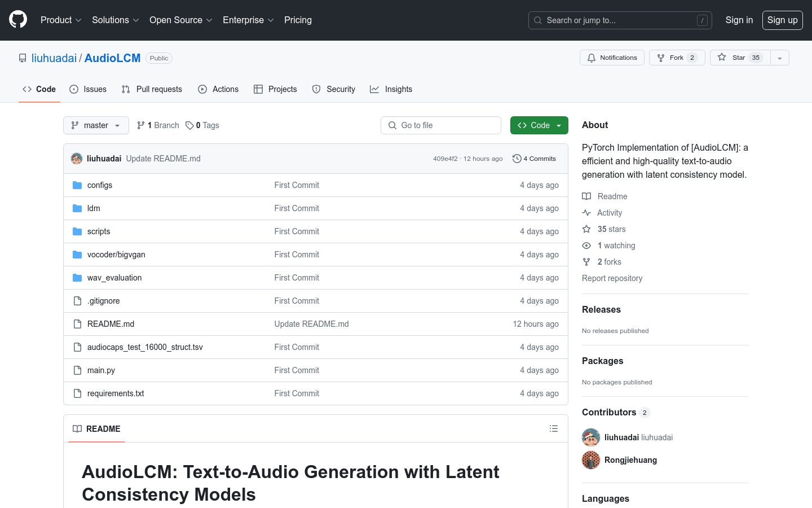Click the wav_evaluation folder icon
812x508 pixels.
77,278
